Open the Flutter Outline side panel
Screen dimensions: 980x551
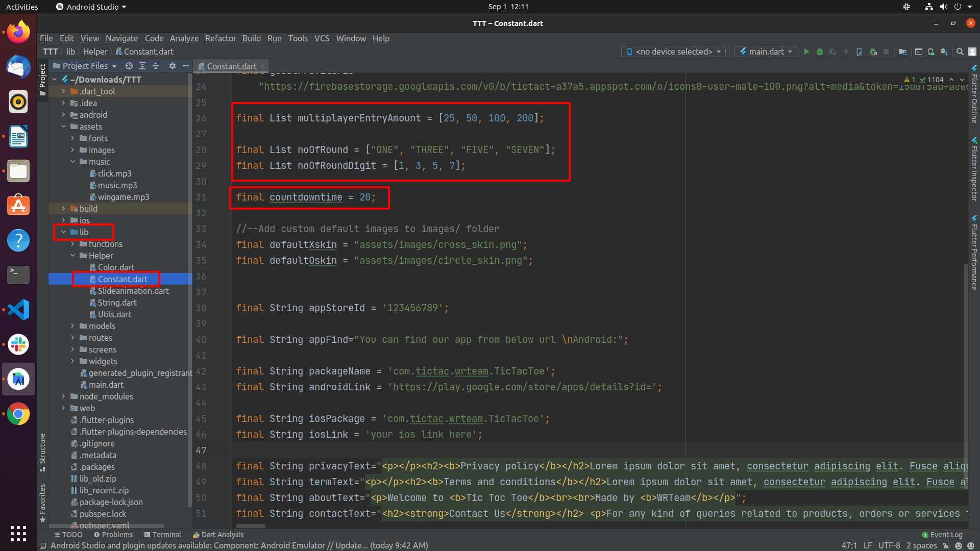[x=974, y=94]
